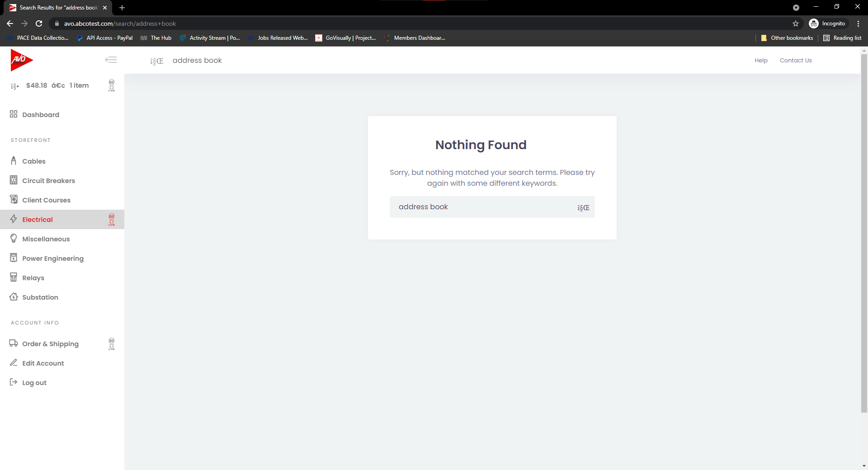This screenshot has width=868, height=470.
Task: Open Other bookmarks folder
Action: click(787, 38)
